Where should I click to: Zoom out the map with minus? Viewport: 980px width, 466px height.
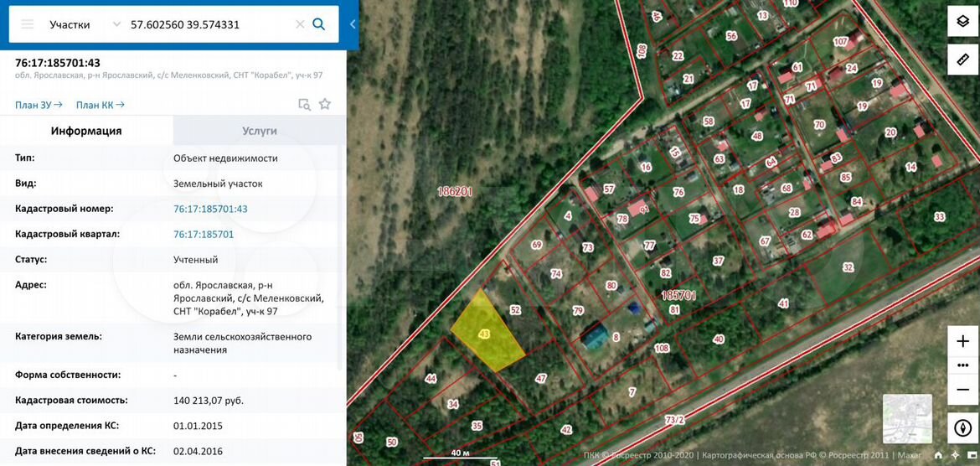(962, 390)
